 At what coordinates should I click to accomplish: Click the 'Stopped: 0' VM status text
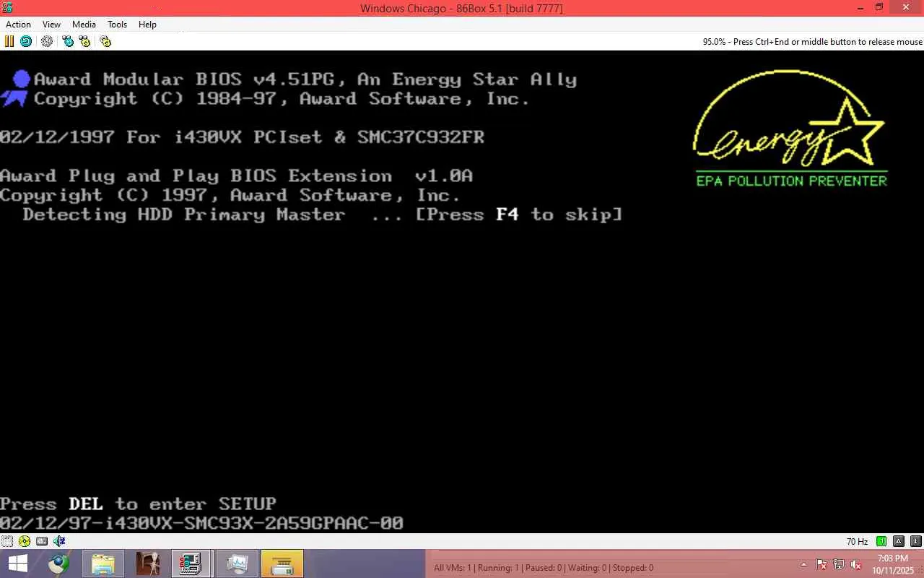tap(633, 568)
